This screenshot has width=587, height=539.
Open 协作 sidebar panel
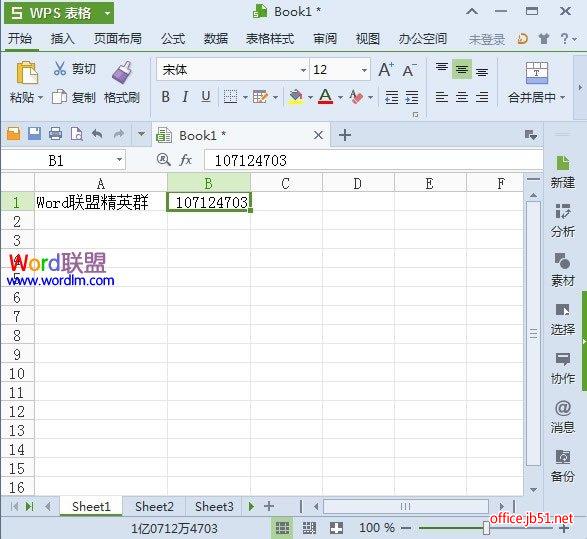(x=562, y=368)
